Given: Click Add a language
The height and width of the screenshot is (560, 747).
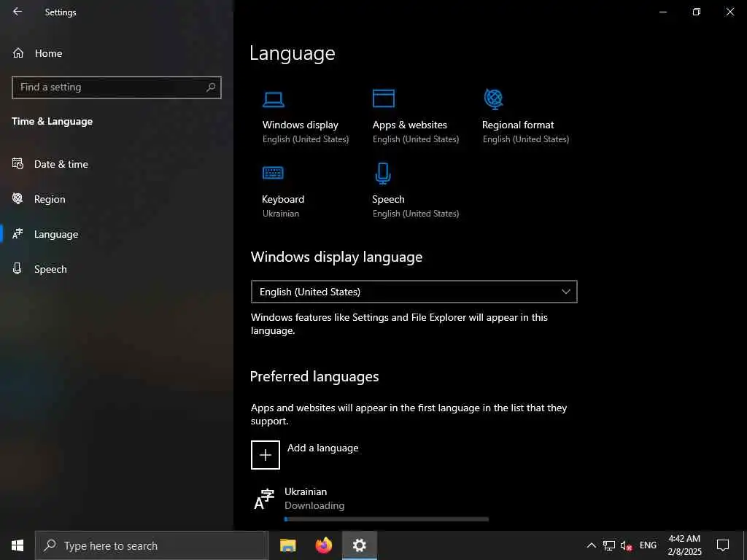Looking at the screenshot, I should (x=322, y=448).
